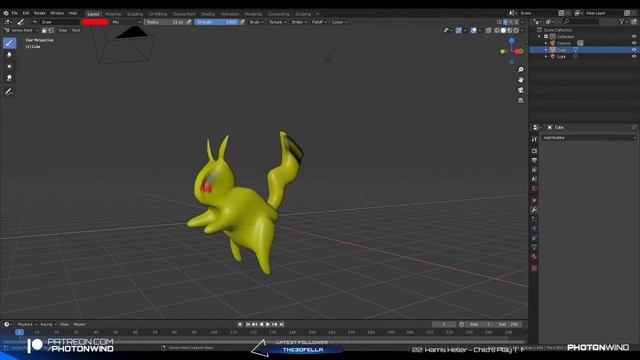Open the Falloff settings dropdown
This screenshot has height=360, width=640.
(x=319, y=22)
